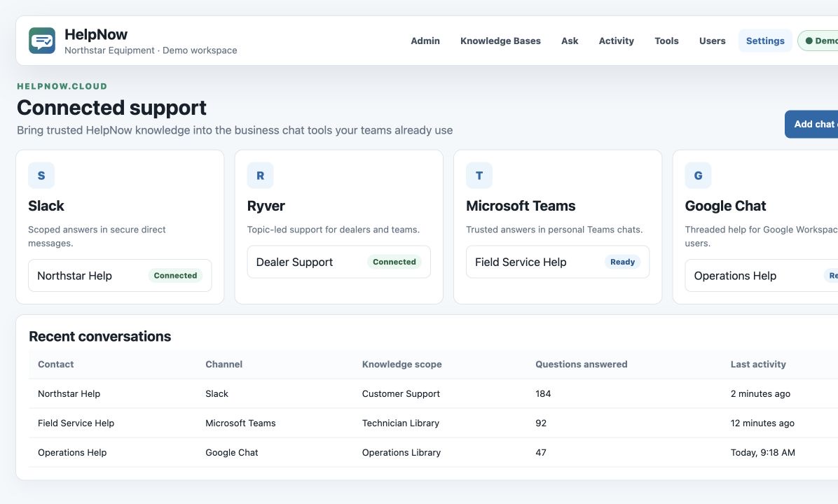Select Field Service Help in the conversations table
Screen dimensions: 838x504
coord(76,423)
